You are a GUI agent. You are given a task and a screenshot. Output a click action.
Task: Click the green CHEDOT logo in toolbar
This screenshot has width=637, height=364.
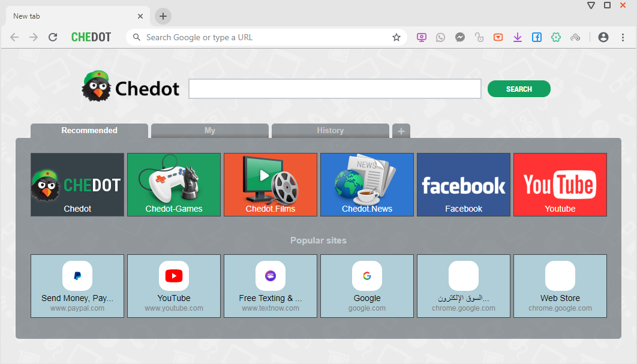pyautogui.click(x=91, y=37)
